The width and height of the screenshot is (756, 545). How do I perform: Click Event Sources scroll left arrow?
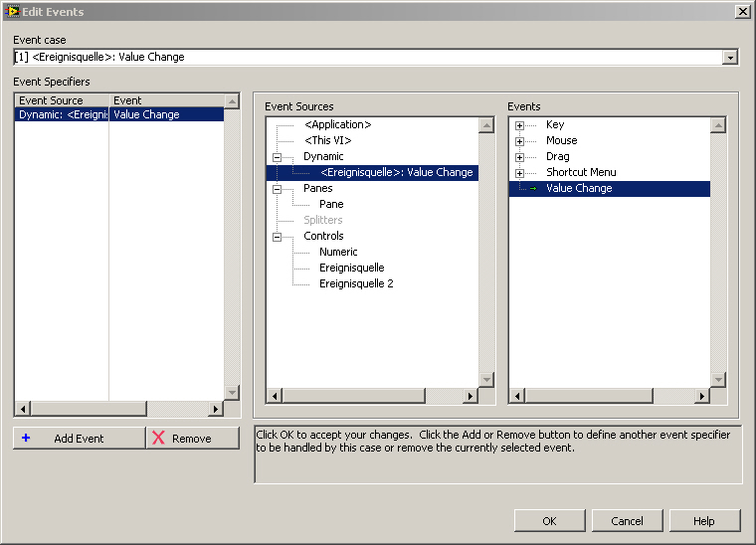pos(275,396)
